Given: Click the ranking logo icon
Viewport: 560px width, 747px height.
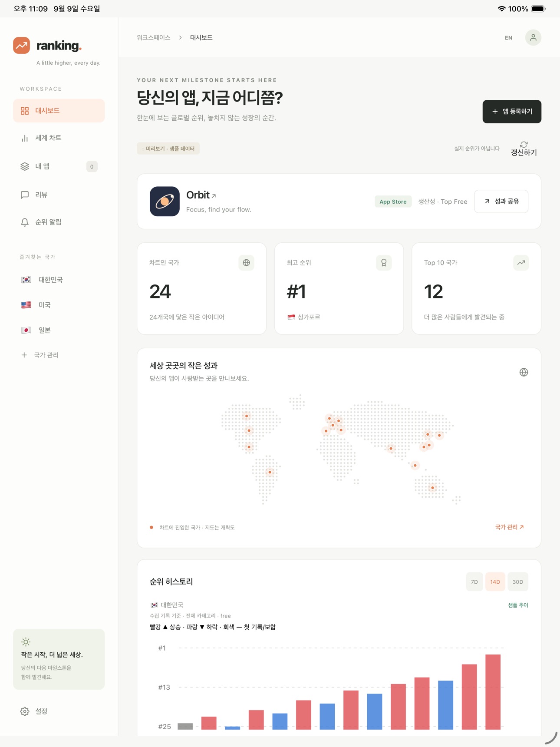Looking at the screenshot, I should point(21,46).
